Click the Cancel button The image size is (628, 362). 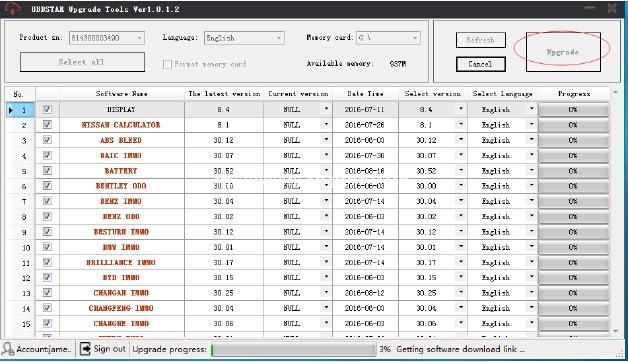click(x=481, y=64)
